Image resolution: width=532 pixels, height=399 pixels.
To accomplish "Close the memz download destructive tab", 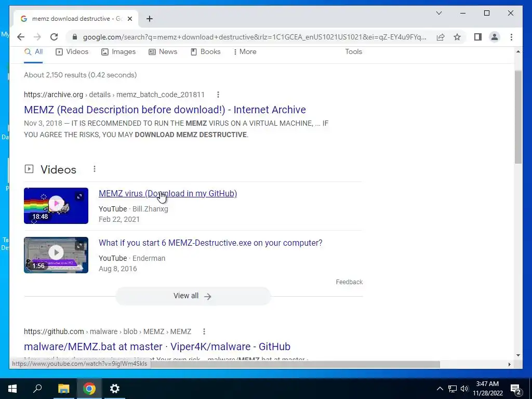I will (x=129, y=19).
